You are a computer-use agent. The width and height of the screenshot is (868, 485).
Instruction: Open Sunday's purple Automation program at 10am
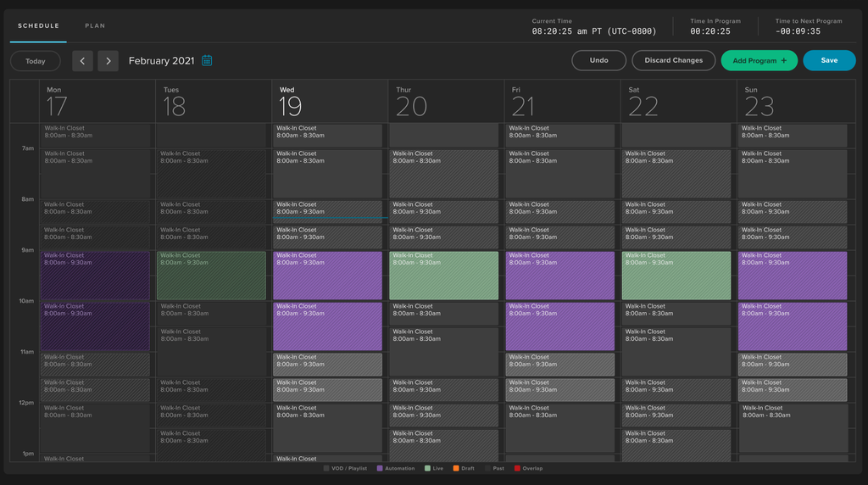[793, 326]
